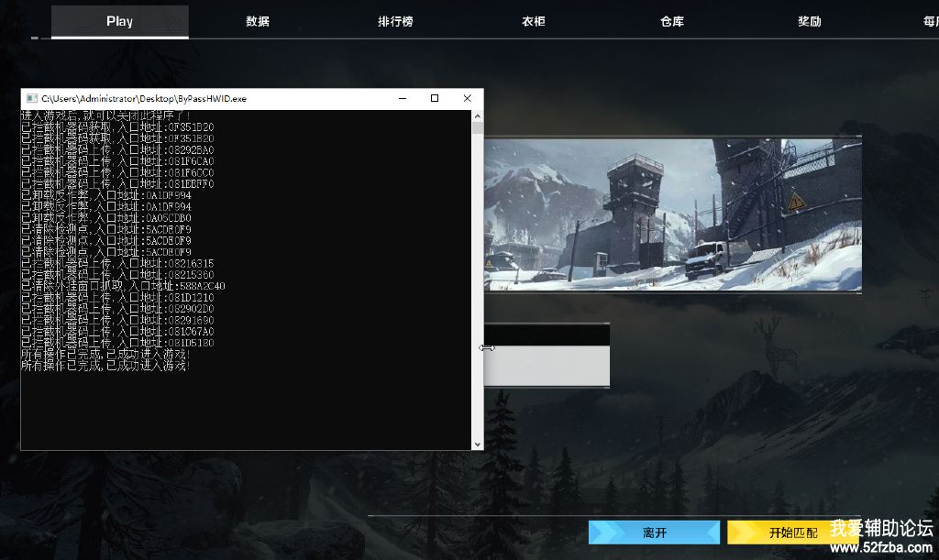Maximize the ByPassHWID console window

tap(435, 98)
